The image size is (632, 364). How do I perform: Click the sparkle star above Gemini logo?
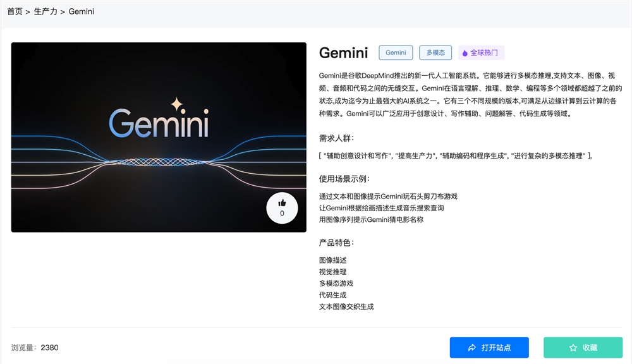pos(176,104)
